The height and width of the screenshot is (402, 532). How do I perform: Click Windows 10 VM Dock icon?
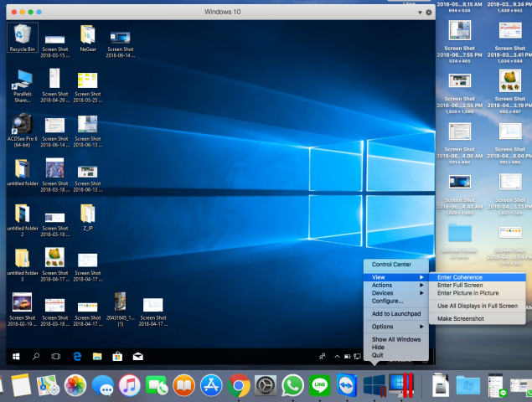(x=374, y=385)
